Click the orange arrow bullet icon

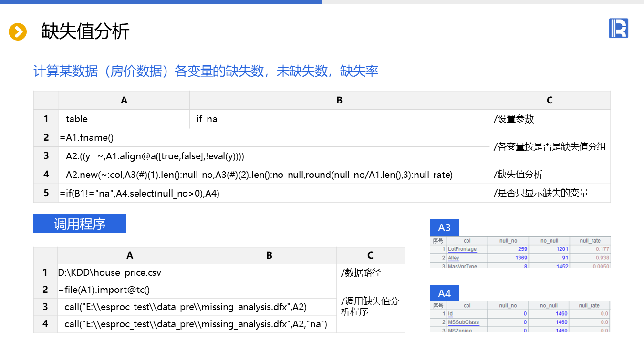18,32
